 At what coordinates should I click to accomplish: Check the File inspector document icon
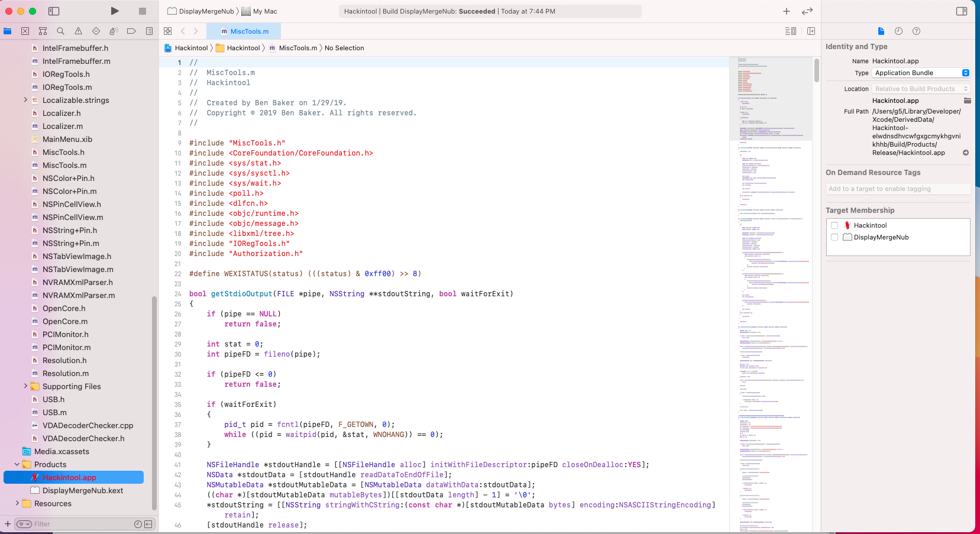[x=881, y=31]
